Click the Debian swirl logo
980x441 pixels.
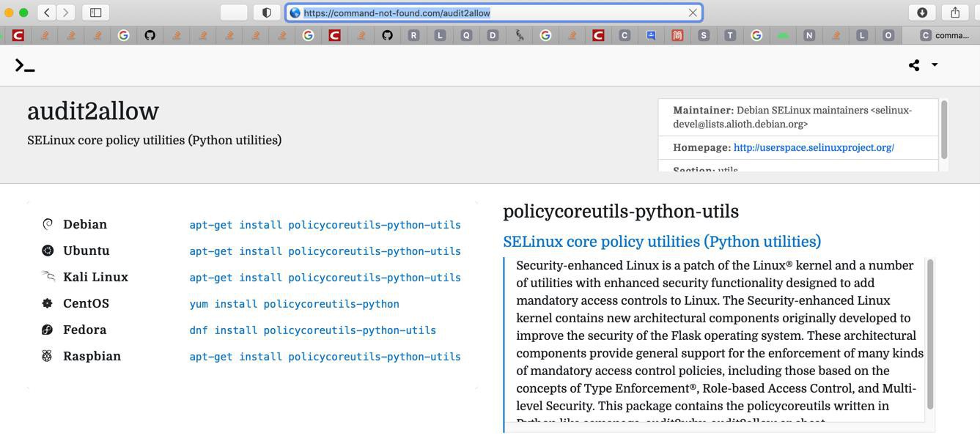tap(48, 224)
